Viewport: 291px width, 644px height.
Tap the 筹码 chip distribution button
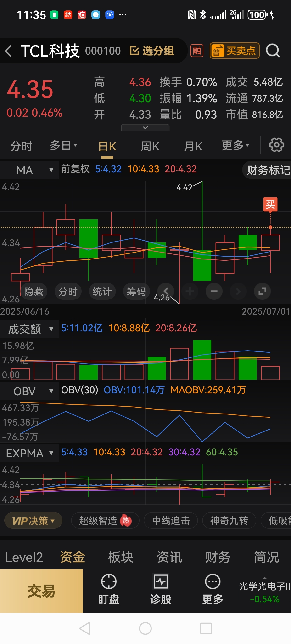[x=136, y=292]
